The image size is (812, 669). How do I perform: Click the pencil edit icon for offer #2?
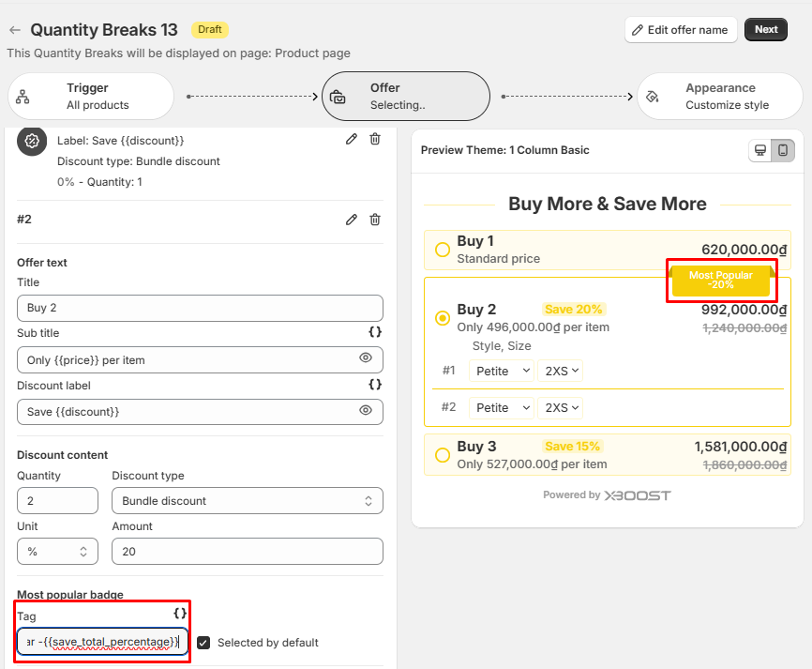click(352, 220)
